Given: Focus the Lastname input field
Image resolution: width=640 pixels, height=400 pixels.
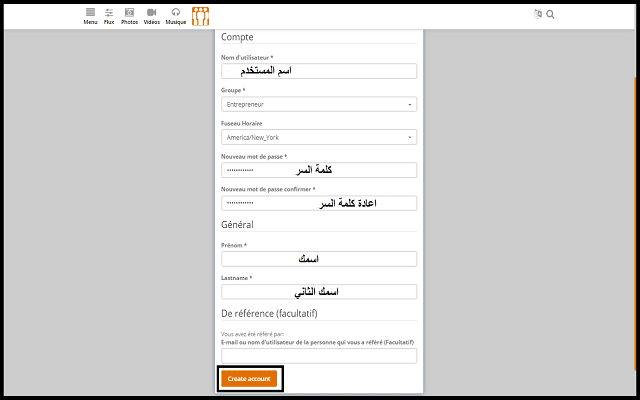Looking at the screenshot, I should click(319, 292).
